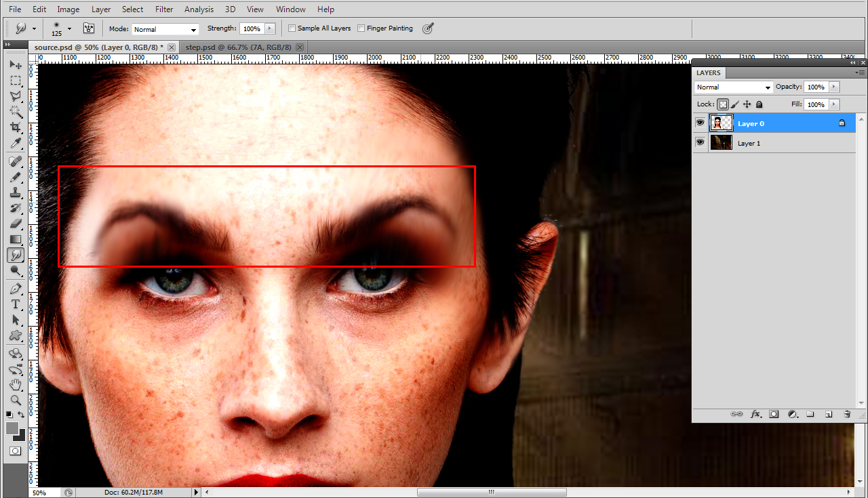
Task: Select the History Brush tool
Action: tap(15, 208)
